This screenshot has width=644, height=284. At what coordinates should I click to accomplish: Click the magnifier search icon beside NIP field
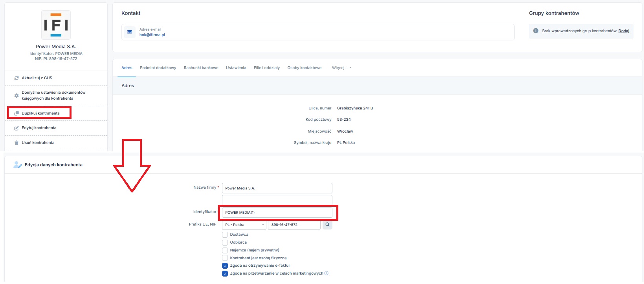pos(327,225)
